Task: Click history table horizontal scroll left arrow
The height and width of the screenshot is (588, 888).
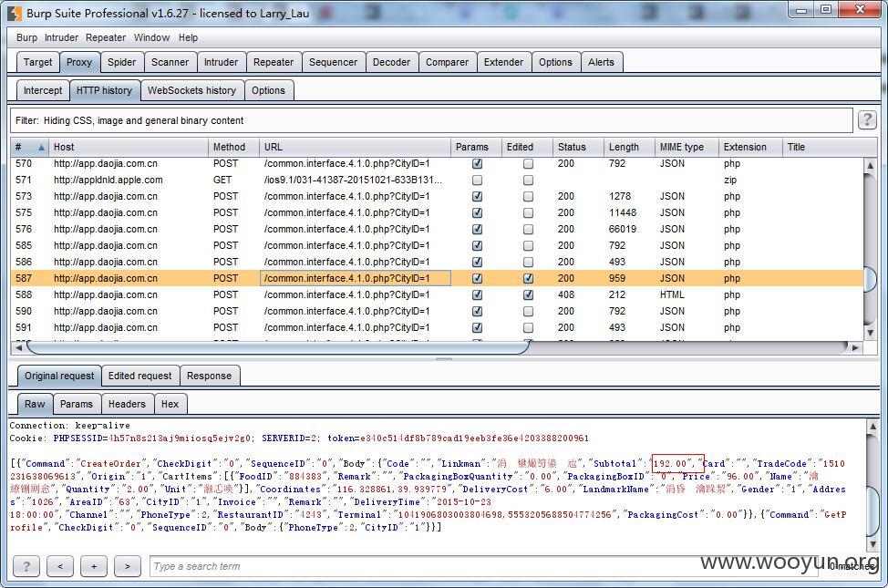Action: [x=18, y=347]
